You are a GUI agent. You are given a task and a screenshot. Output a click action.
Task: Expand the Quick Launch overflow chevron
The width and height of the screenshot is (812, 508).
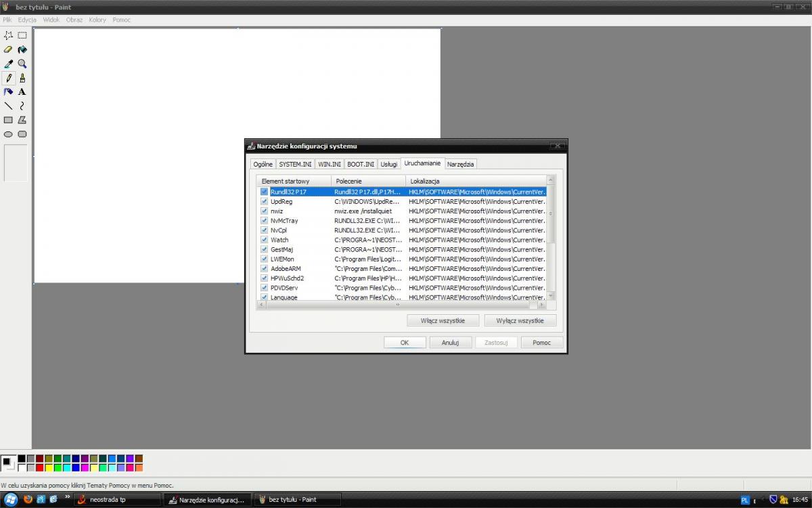coord(68,497)
